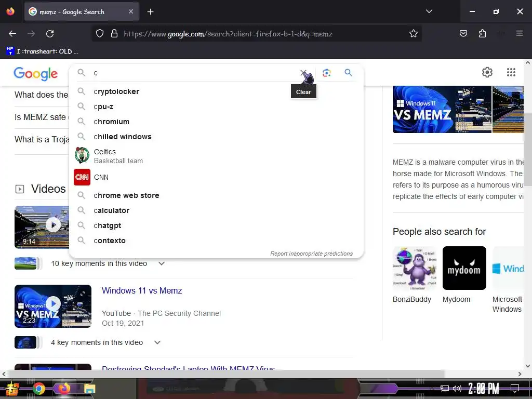Switch to Firefox on taskbar

click(x=64, y=389)
